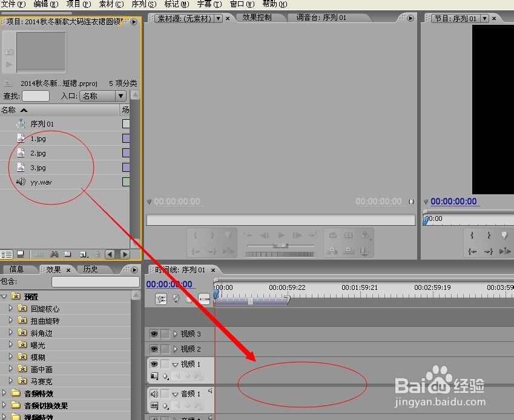Toggle the Snap button in timeline

(x=161, y=299)
